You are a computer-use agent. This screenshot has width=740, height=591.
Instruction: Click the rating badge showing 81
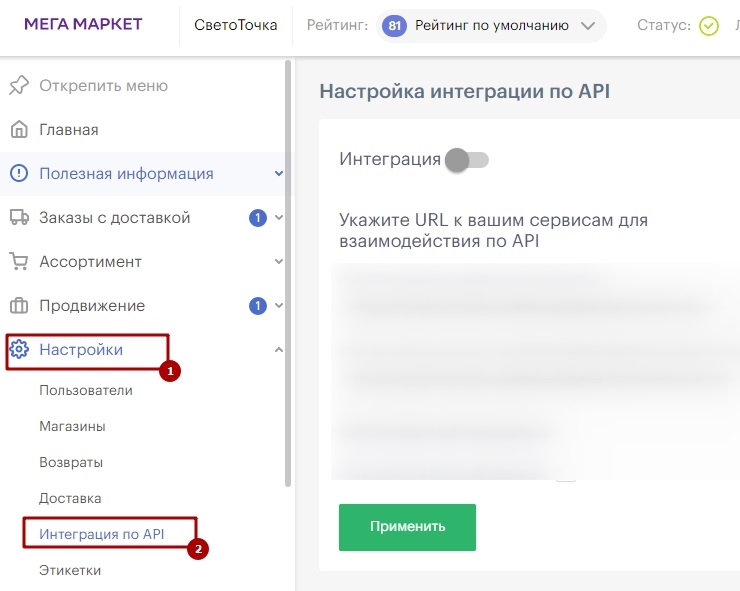(395, 25)
